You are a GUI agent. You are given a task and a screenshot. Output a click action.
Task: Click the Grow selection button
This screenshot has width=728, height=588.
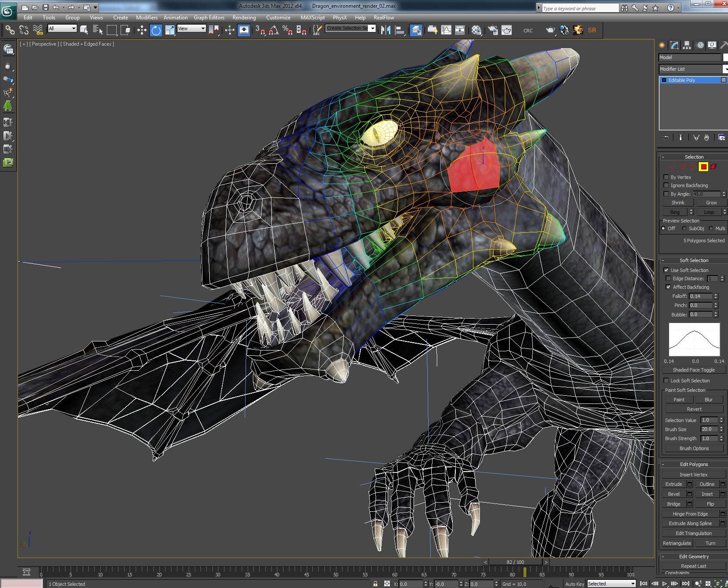(x=711, y=203)
